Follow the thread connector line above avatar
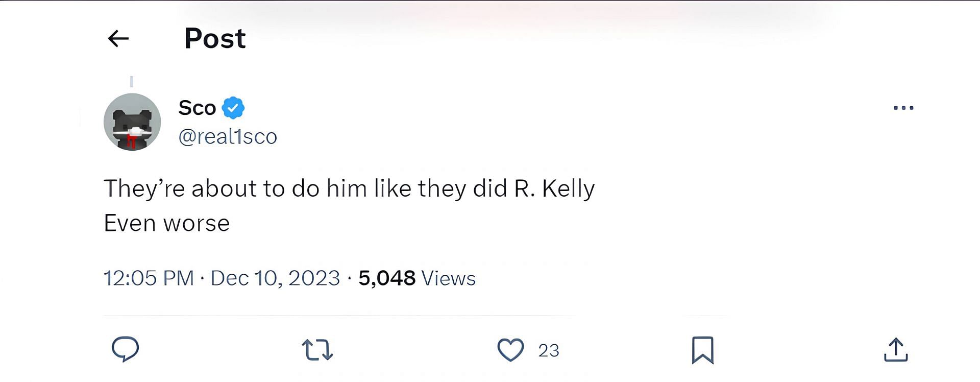Image resolution: width=980 pixels, height=382 pixels. click(132, 81)
